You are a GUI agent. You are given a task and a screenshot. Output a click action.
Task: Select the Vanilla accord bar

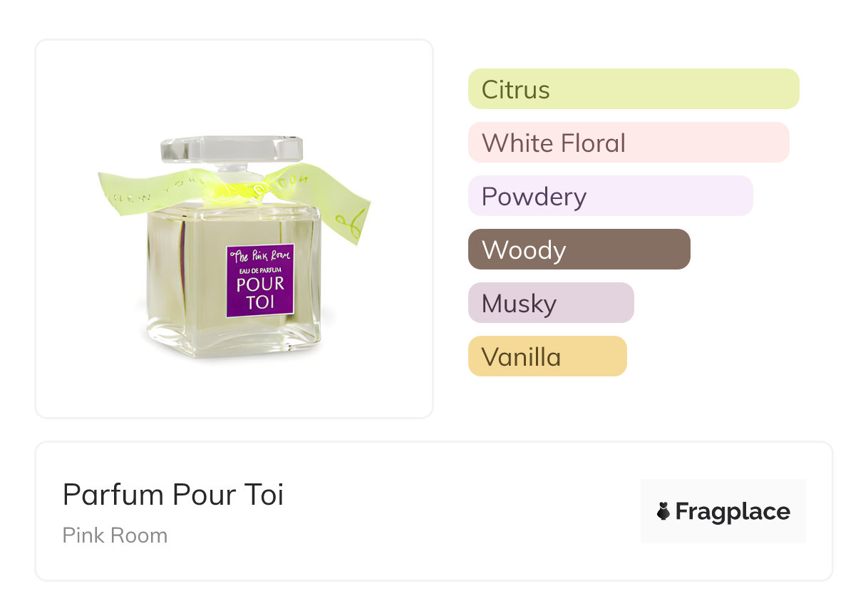click(x=547, y=356)
